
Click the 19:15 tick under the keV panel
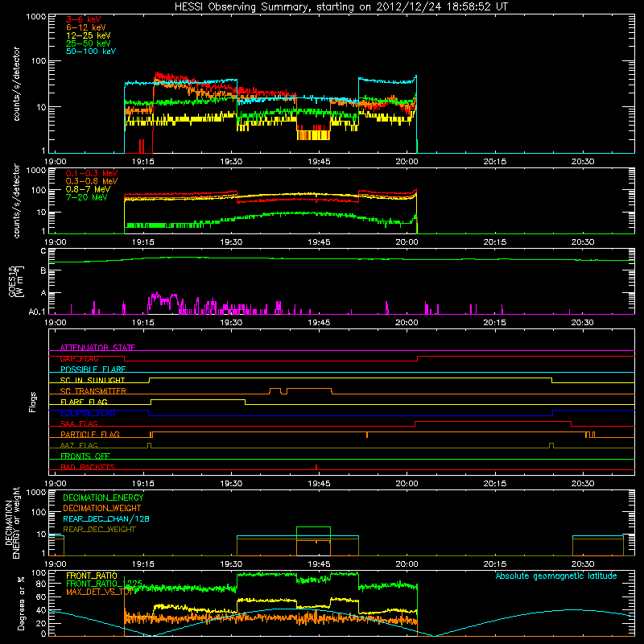pos(143,162)
